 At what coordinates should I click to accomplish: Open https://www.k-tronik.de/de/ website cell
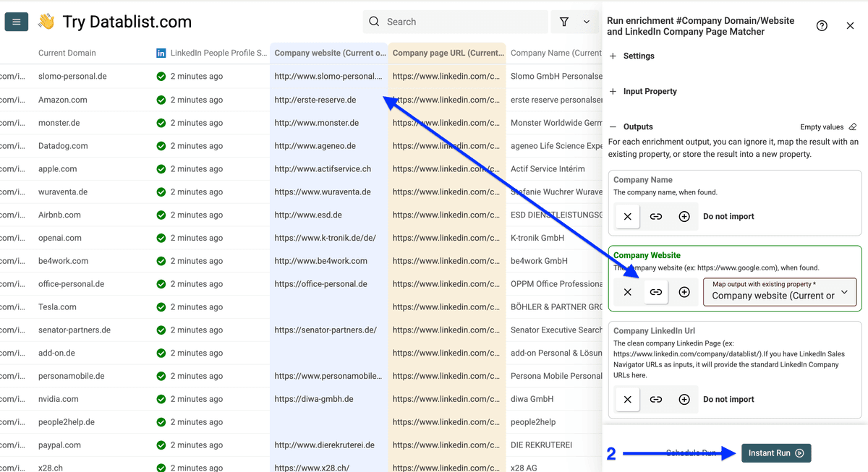(x=325, y=238)
